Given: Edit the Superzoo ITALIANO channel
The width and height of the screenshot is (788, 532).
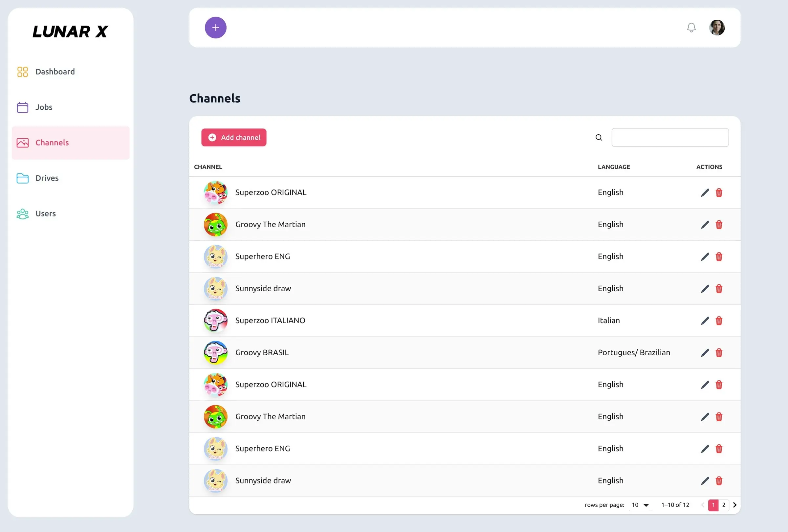Looking at the screenshot, I should pos(705,321).
